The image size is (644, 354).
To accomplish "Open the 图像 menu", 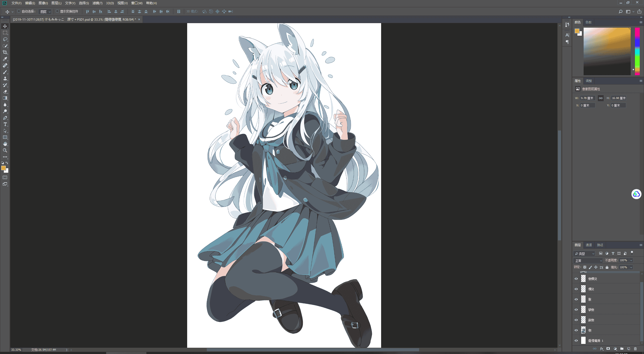I will 43,3.
